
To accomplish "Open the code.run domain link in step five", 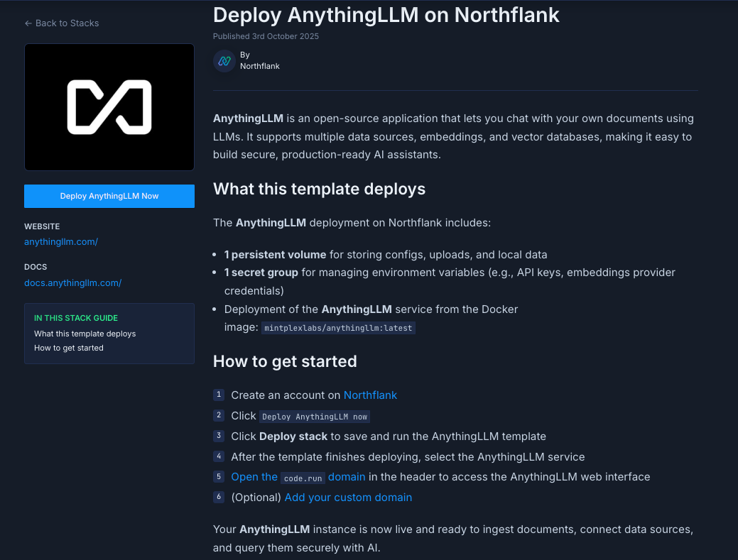I will tap(298, 477).
